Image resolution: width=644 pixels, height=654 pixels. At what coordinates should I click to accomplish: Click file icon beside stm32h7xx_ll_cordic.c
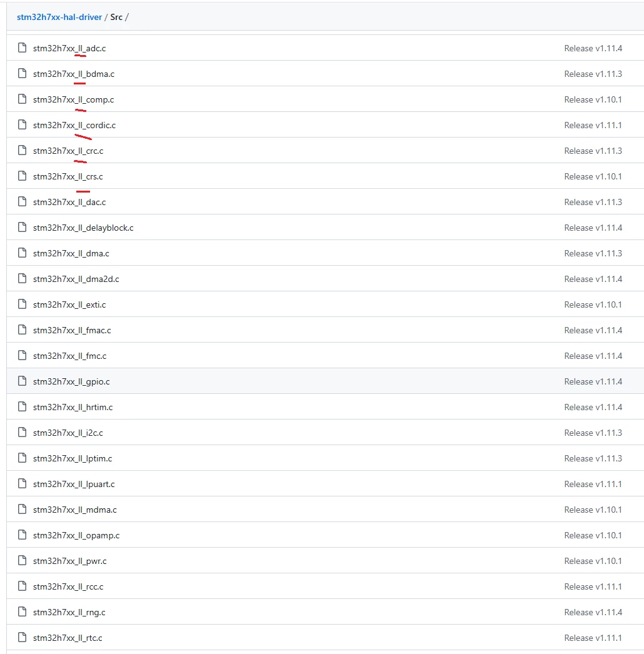tap(22, 124)
